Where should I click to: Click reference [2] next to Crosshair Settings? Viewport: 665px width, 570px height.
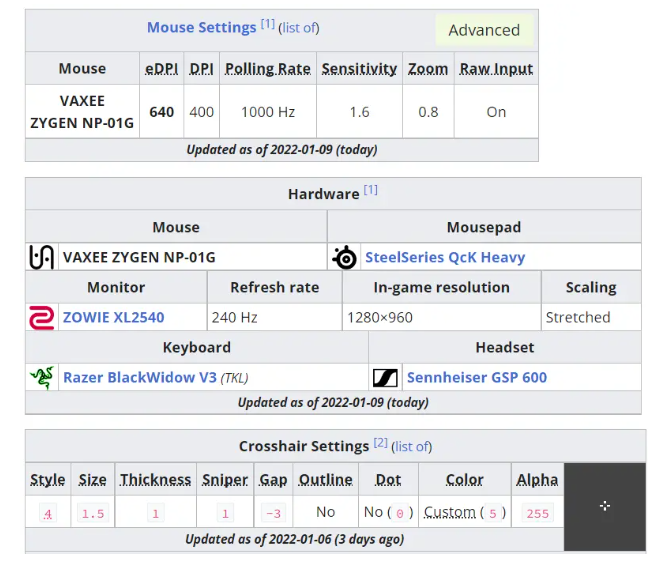point(380,443)
